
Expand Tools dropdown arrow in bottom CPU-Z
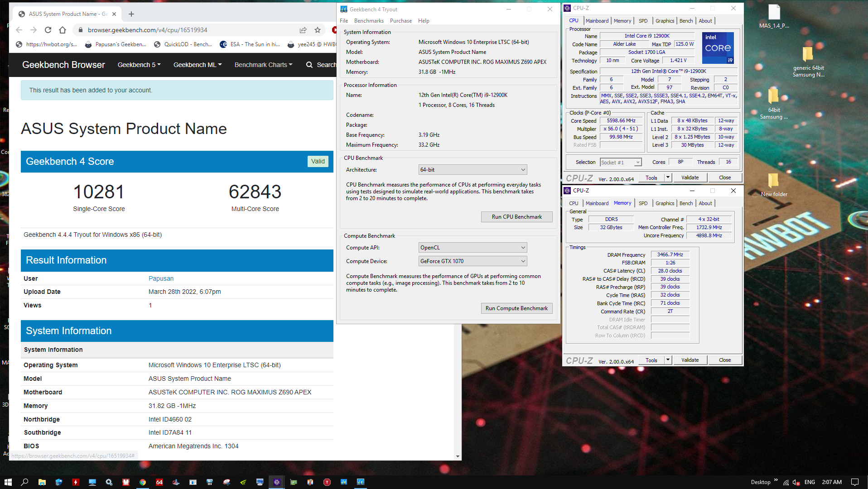point(668,360)
